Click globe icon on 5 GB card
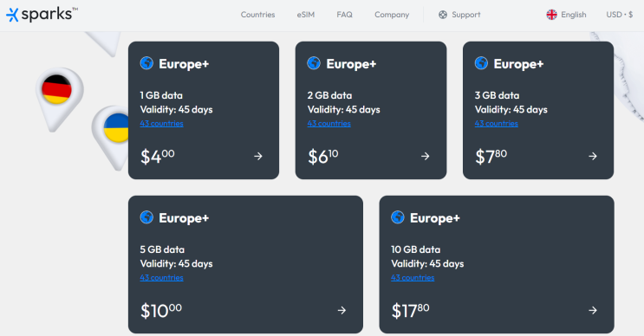 pyautogui.click(x=146, y=217)
